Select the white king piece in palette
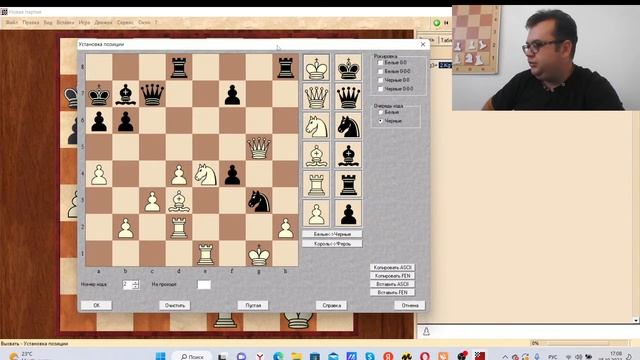640x360 pixels. (316, 67)
